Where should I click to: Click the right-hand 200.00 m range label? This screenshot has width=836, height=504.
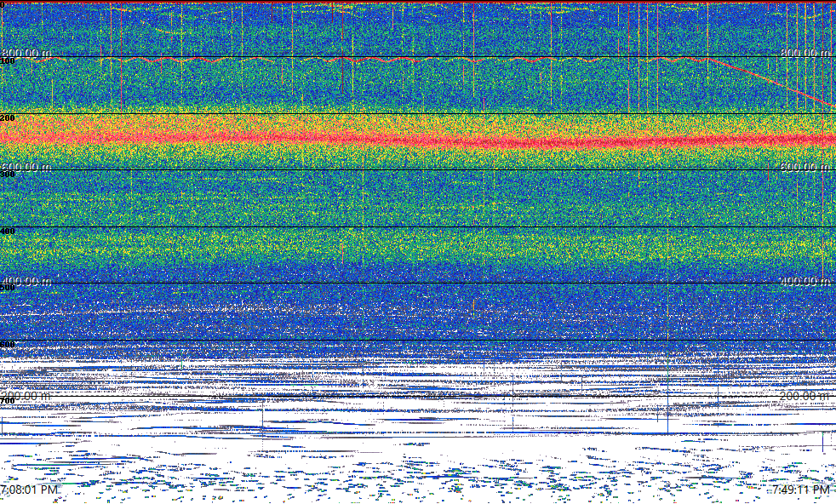tap(805, 396)
